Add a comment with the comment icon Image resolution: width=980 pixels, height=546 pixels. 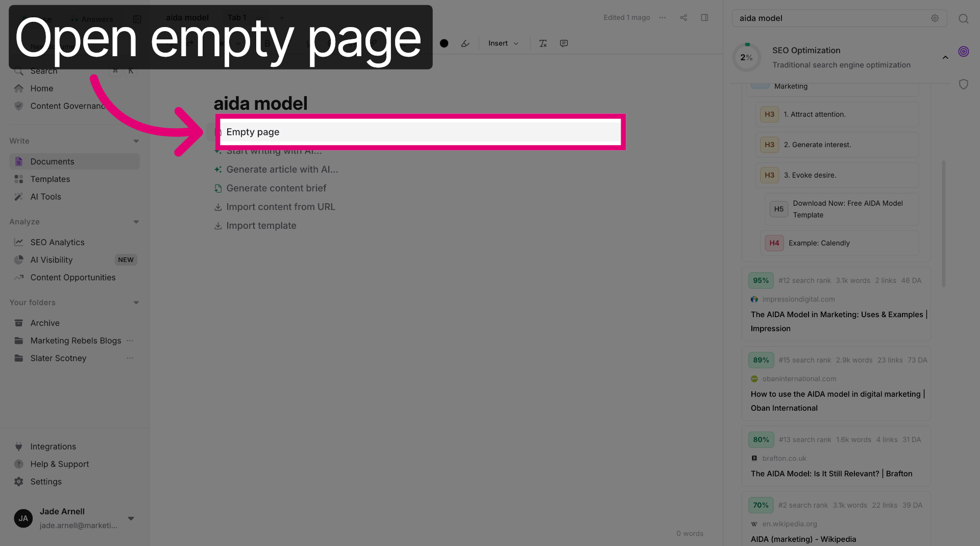pos(564,43)
